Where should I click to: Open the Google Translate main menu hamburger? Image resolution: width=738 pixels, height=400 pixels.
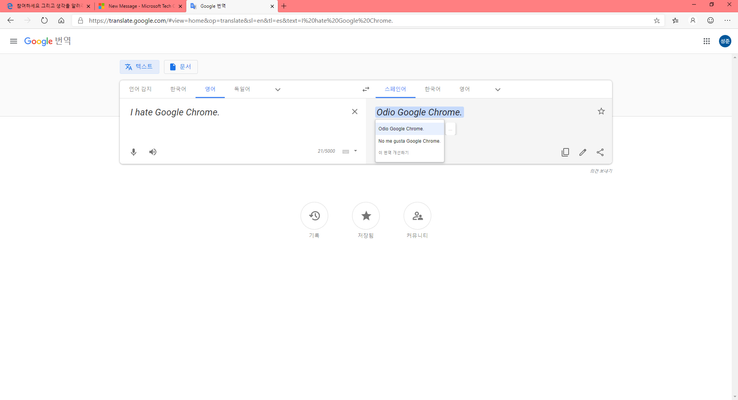pos(13,41)
